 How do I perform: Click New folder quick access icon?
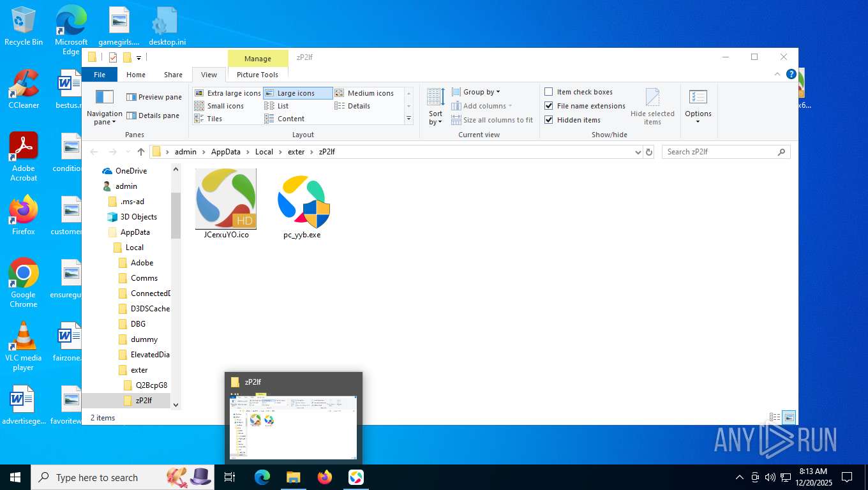coord(127,57)
